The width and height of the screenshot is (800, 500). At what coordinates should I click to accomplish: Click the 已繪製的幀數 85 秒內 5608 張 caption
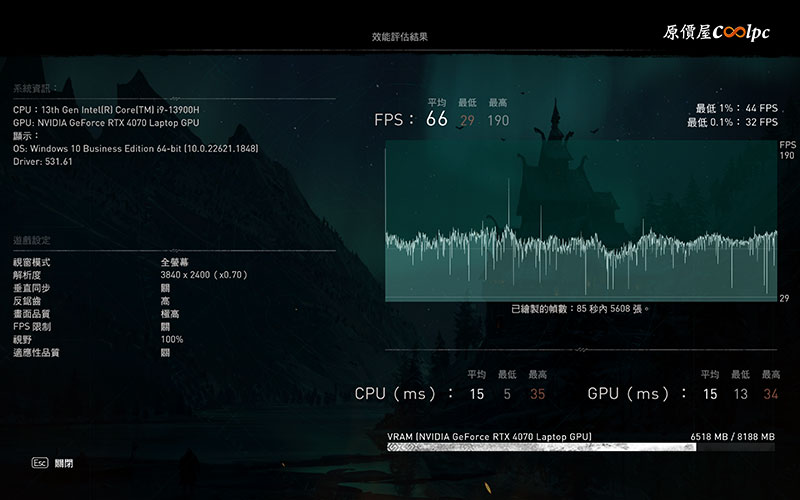coord(581,309)
